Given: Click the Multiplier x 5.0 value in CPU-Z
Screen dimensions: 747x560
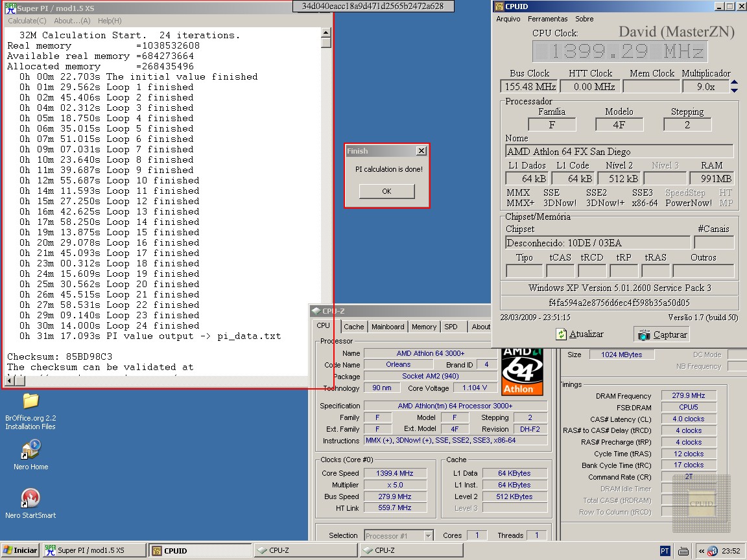Looking at the screenshot, I should tap(395, 485).
